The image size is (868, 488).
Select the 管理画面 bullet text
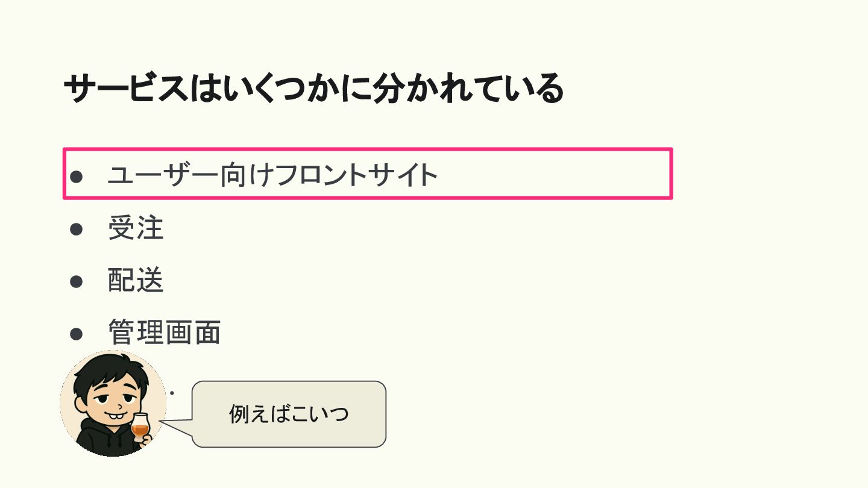(x=164, y=333)
